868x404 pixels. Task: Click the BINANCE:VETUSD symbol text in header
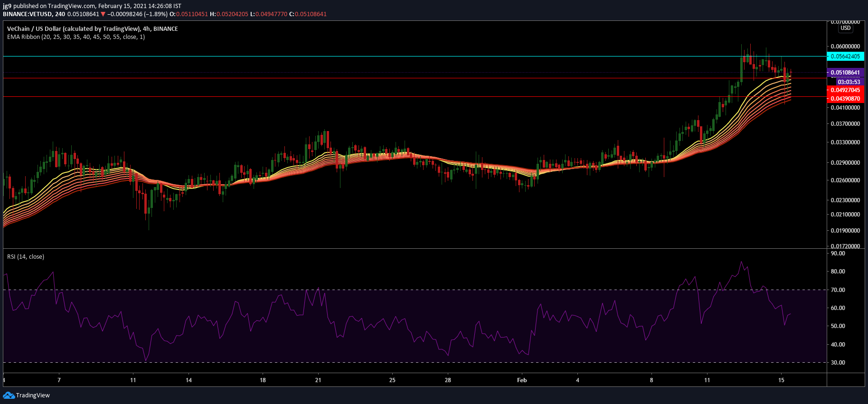coord(27,14)
